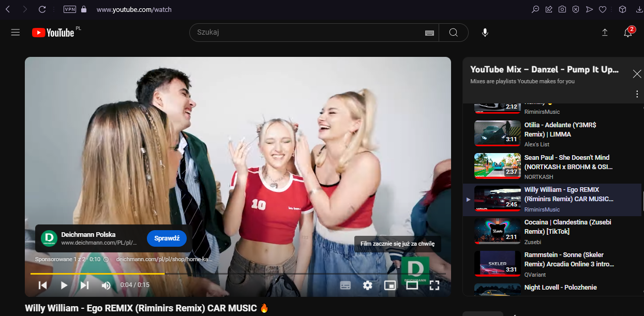
Task: Enable closed captions in the player
Action: (345, 285)
